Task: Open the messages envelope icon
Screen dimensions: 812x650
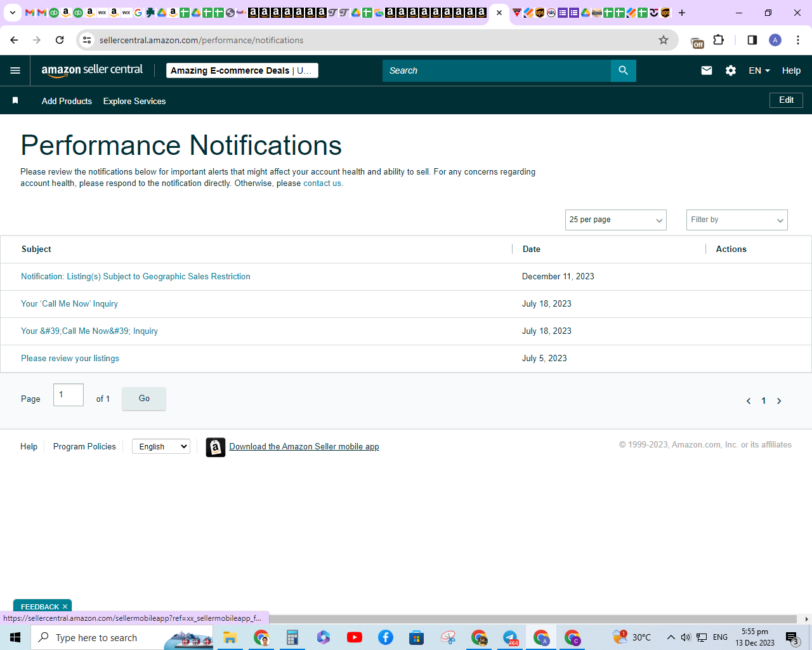Action: pos(707,70)
